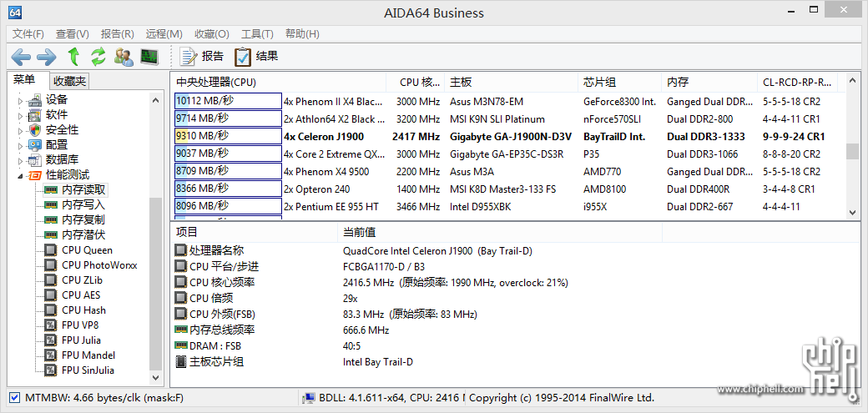The width and height of the screenshot is (868, 413).
Task: Select the 性能测试 benchmark icon
Action: click(x=35, y=175)
